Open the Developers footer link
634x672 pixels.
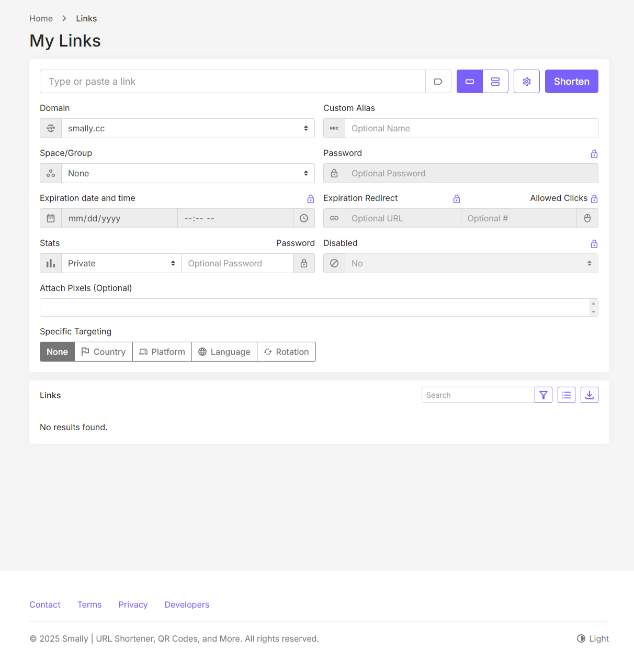[187, 604]
